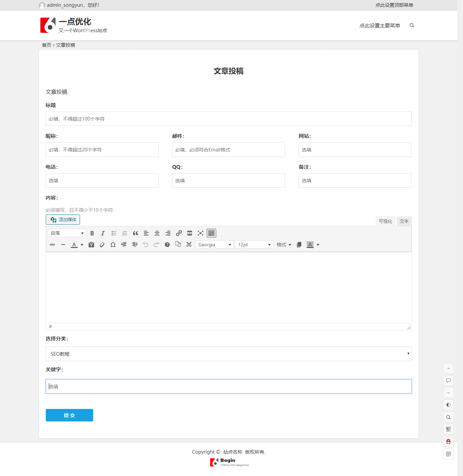Image resolution: width=463 pixels, height=476 pixels.
Task: Undo last edit
Action: point(145,245)
